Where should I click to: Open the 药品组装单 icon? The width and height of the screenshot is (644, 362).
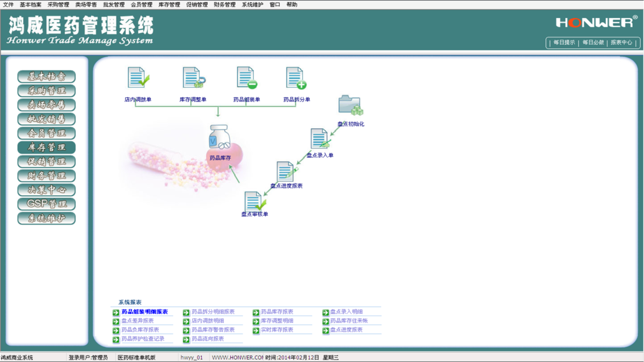point(247,78)
